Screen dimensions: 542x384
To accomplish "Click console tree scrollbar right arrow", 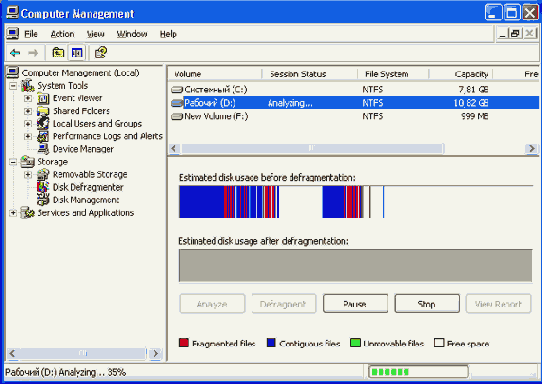I will pos(156,353).
